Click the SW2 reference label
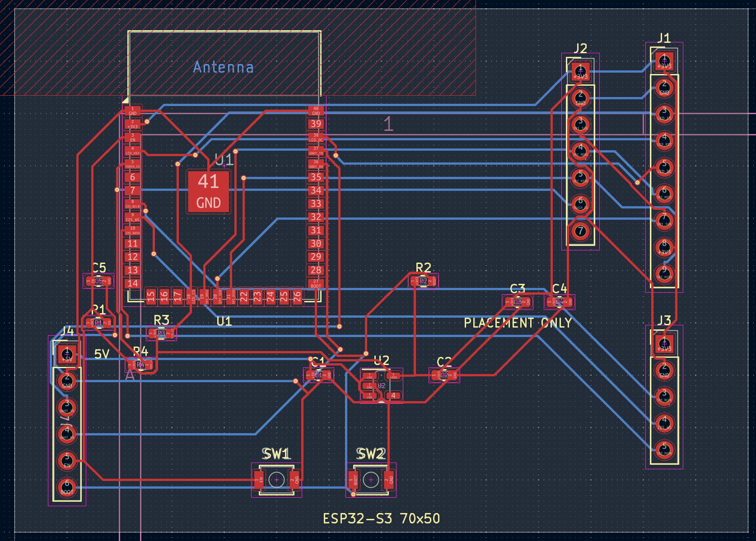 (371, 453)
